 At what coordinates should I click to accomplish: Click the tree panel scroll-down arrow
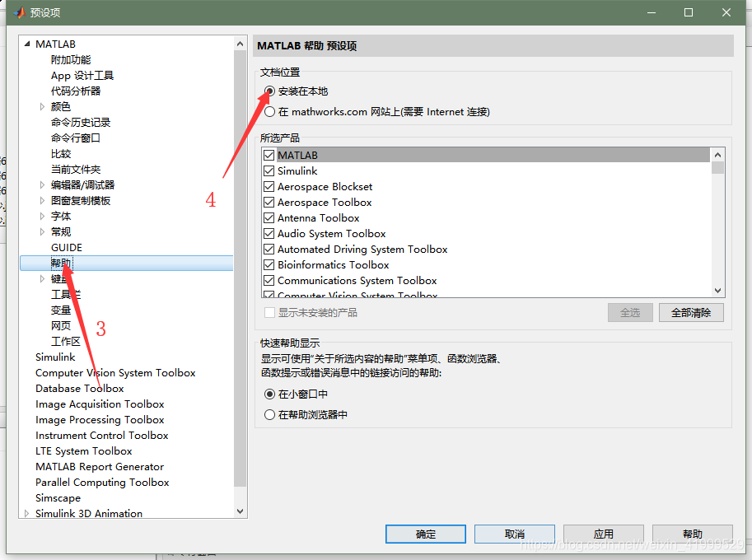click(240, 511)
